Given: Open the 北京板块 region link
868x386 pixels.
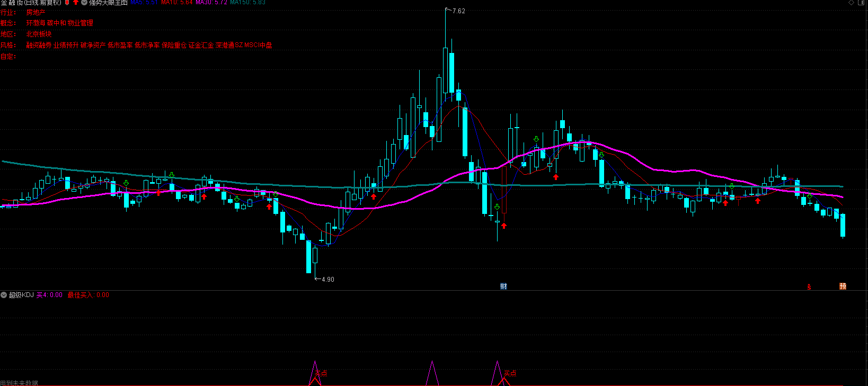Looking at the screenshot, I should tap(39, 34).
